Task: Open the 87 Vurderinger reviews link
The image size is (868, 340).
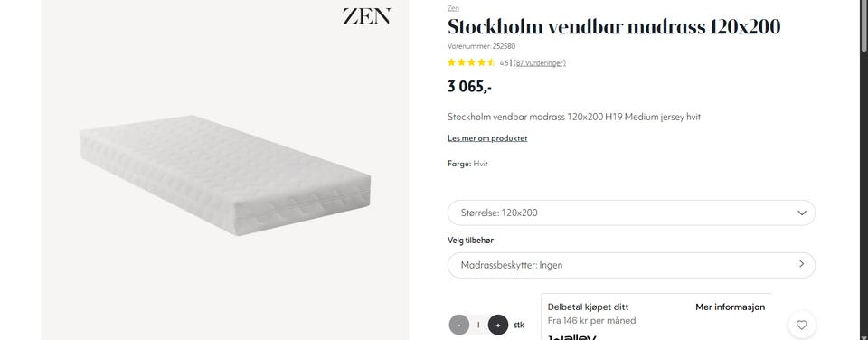Action: (x=540, y=63)
